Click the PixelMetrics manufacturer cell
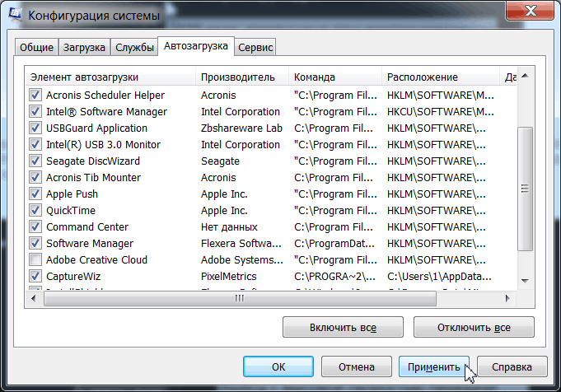 229,276
